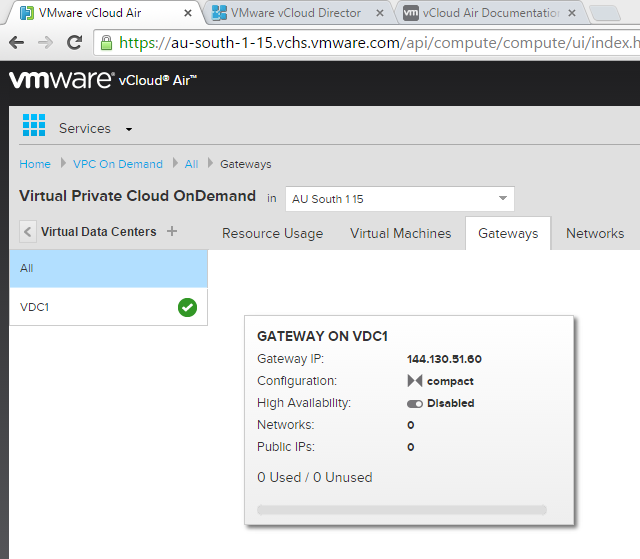Expand the Services dropdown arrow
The image size is (640, 559).
129,129
